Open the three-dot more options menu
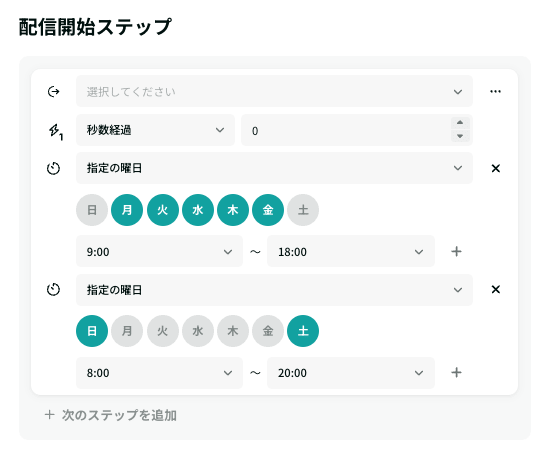 coord(495,91)
